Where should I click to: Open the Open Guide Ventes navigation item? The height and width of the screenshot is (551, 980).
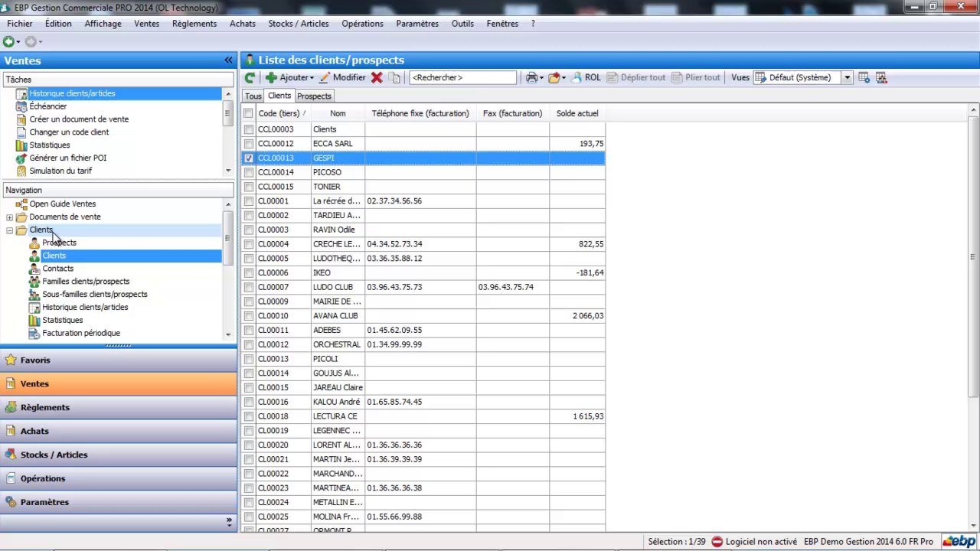[63, 204]
